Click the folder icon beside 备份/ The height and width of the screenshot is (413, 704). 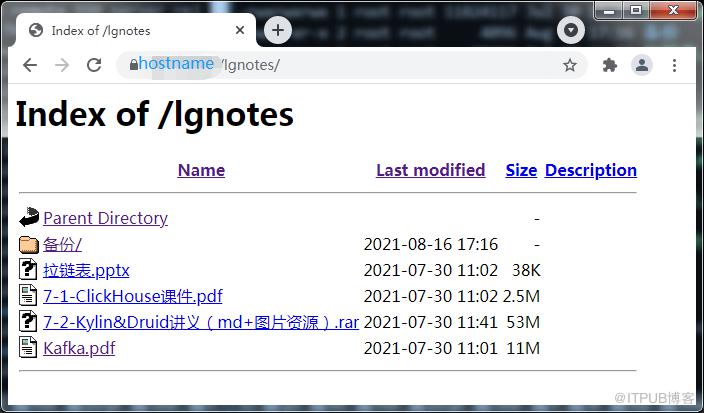[x=29, y=245]
